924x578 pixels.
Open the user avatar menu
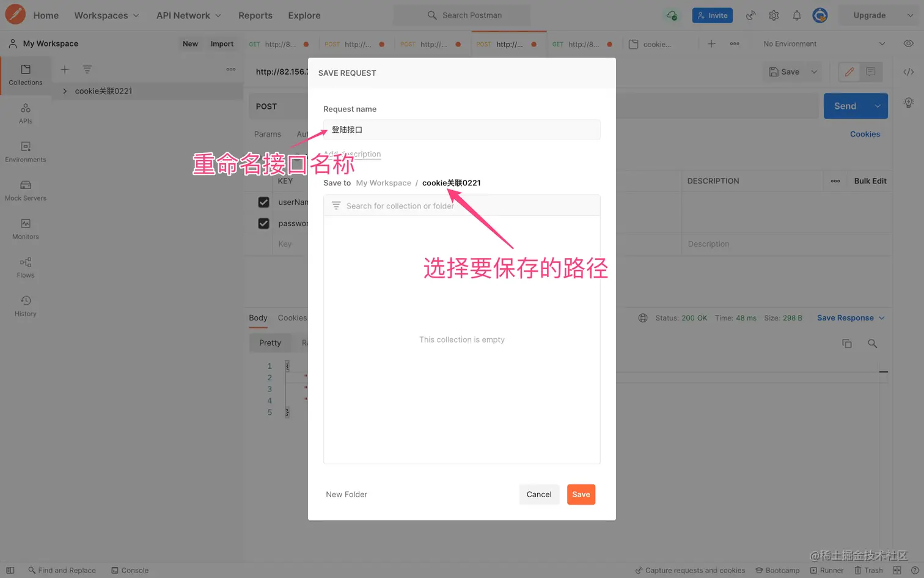820,15
